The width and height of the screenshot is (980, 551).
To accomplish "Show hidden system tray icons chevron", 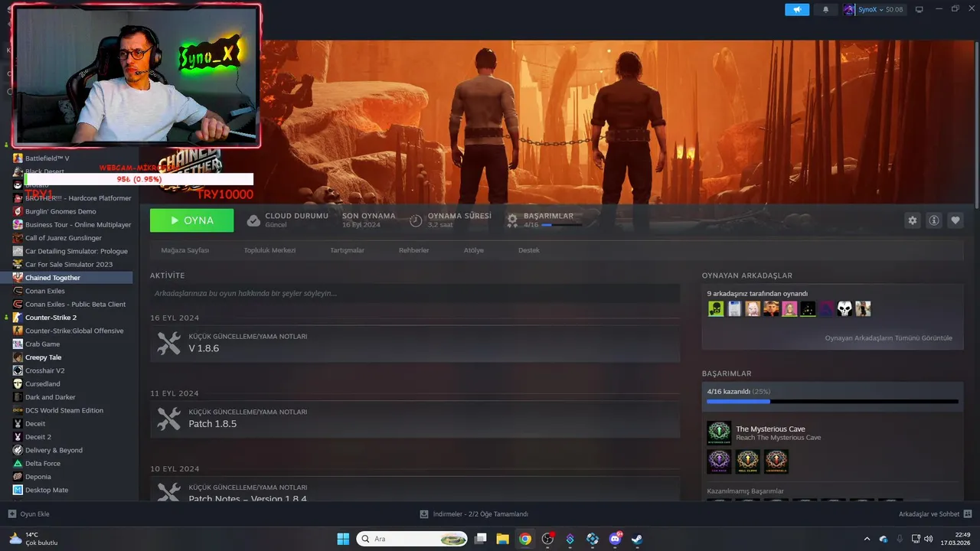I will click(x=867, y=539).
